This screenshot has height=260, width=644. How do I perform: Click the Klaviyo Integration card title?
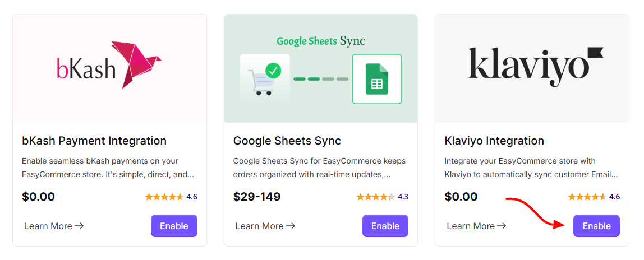pyautogui.click(x=494, y=141)
